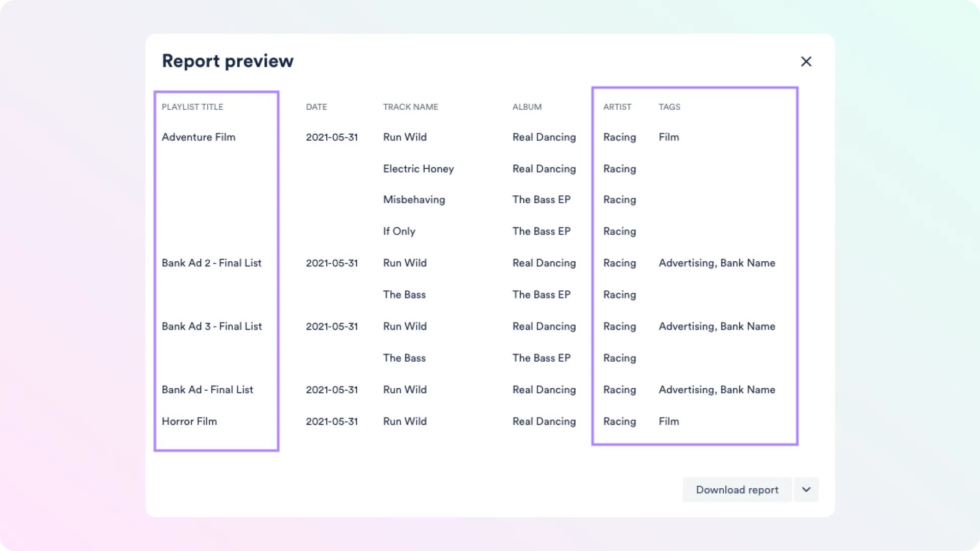Click the Bank Ad 3 - Final List entry
Image resolution: width=980 pixels, height=551 pixels.
[212, 326]
